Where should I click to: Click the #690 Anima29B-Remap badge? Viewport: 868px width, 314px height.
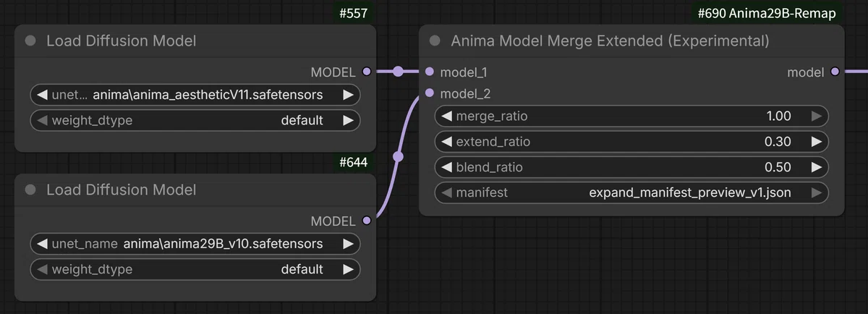(767, 13)
